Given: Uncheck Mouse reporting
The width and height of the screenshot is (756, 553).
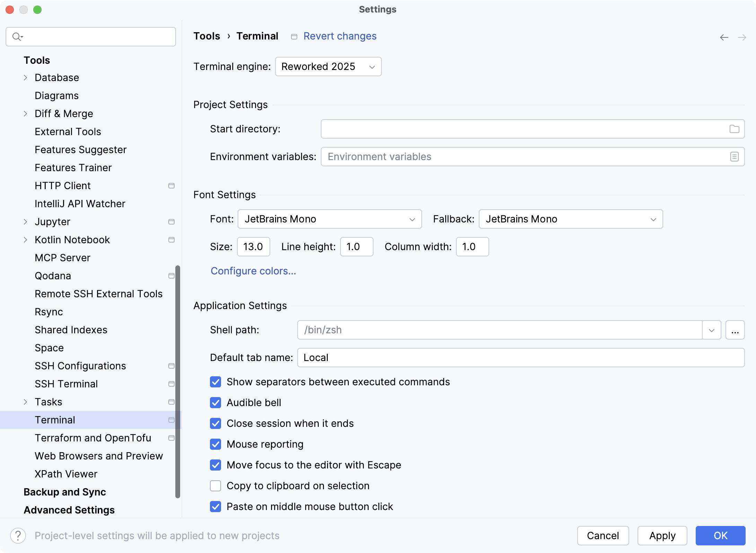Looking at the screenshot, I should pyautogui.click(x=216, y=444).
